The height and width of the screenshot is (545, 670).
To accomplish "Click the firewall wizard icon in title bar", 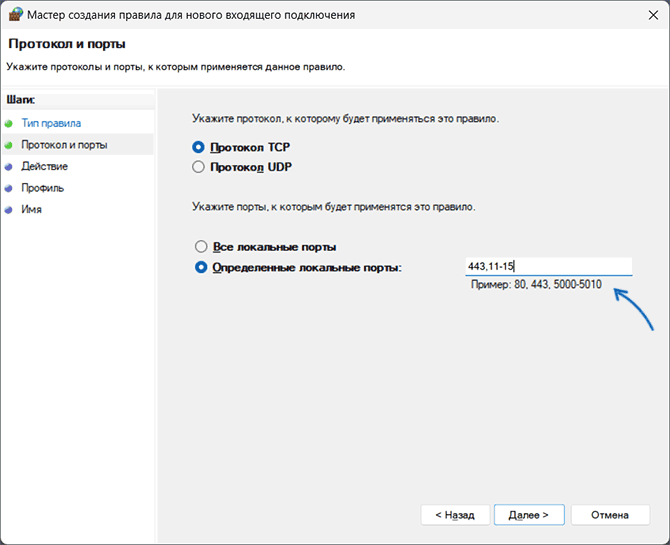I will click(14, 15).
